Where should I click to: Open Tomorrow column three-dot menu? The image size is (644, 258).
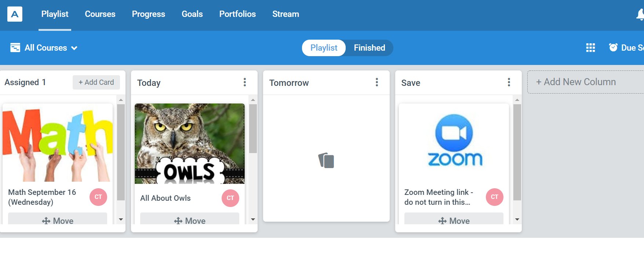click(377, 82)
